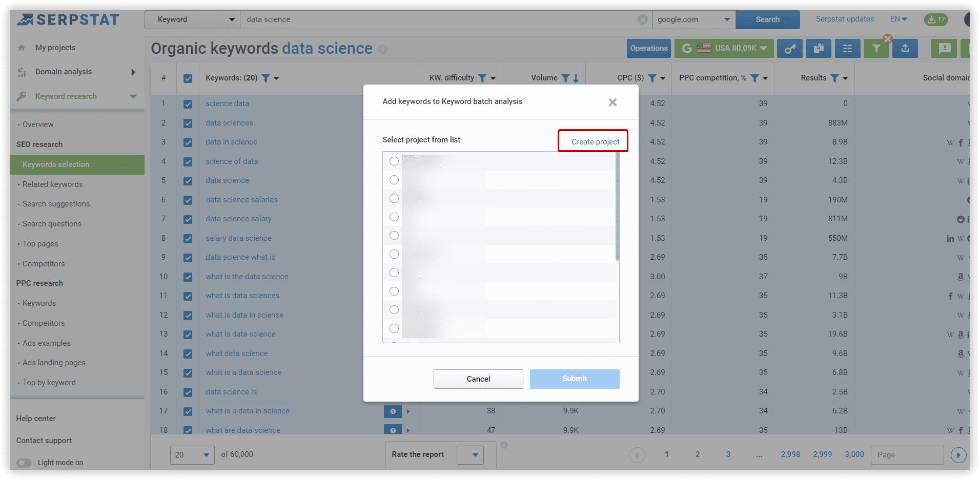Image resolution: width=980 pixels, height=480 pixels.
Task: Uncheck the 'data science salaries' row checkbox
Action: click(x=188, y=200)
